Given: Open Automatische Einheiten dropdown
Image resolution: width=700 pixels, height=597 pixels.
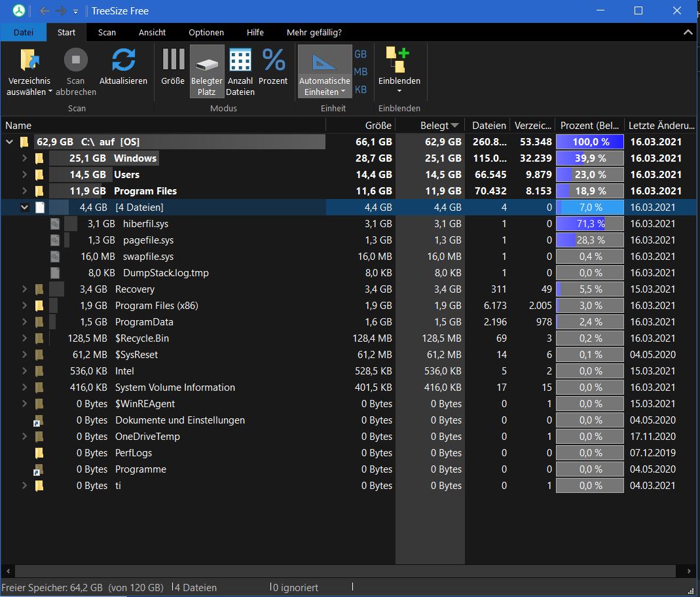Looking at the screenshot, I should [x=325, y=86].
